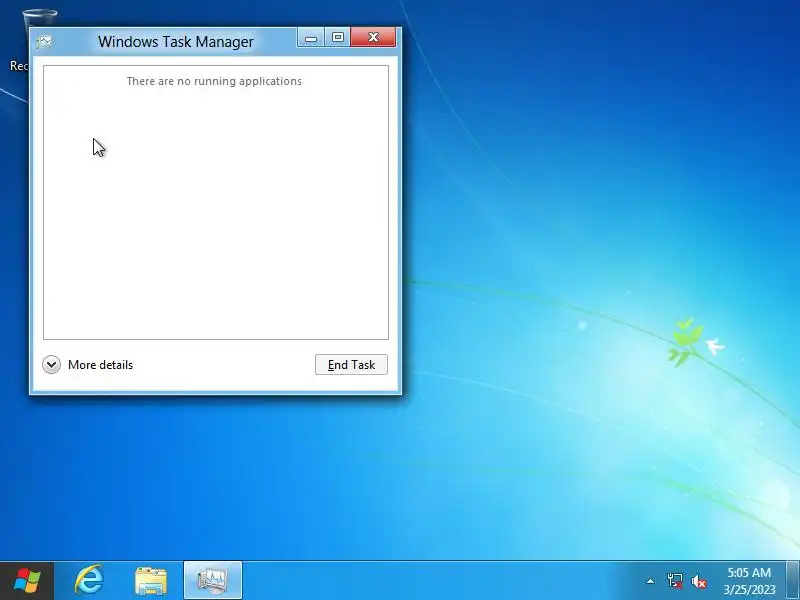Click the muted volume tray icon
The height and width of the screenshot is (600, 800).
pyautogui.click(x=699, y=581)
